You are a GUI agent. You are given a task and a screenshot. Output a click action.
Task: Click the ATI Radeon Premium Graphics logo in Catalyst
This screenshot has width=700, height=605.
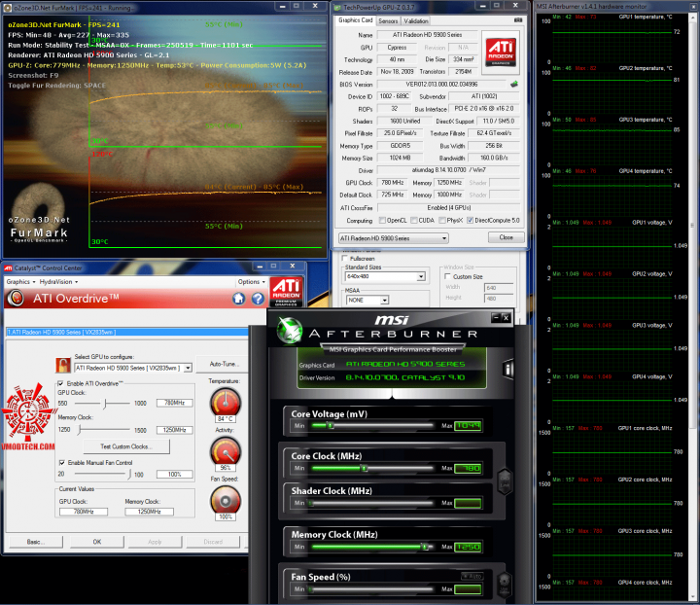coord(286,291)
